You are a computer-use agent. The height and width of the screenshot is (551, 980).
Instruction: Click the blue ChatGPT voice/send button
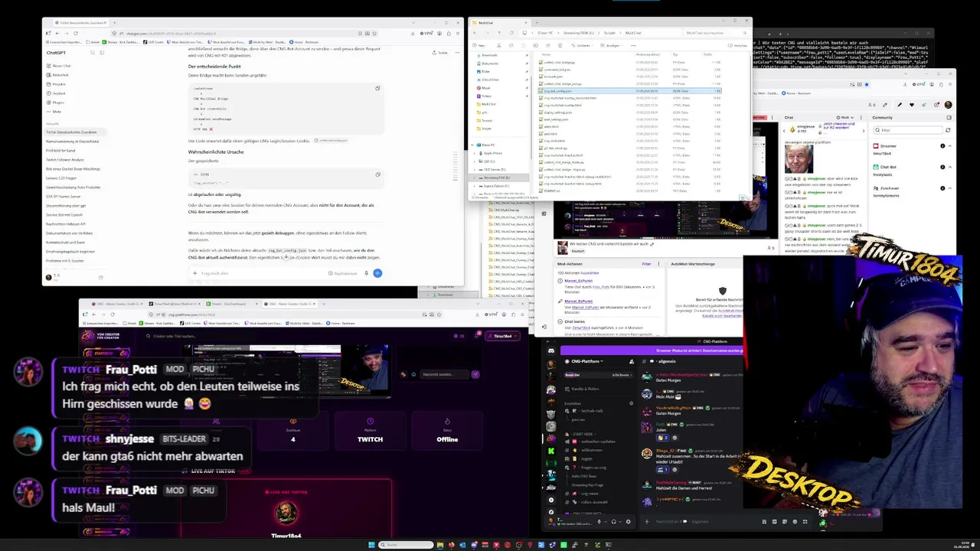[x=377, y=273]
